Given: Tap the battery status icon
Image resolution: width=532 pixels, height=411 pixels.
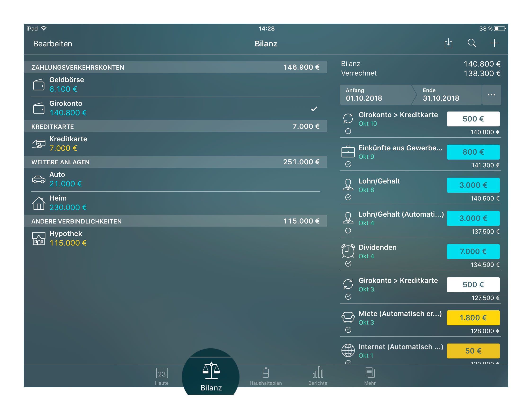Looking at the screenshot, I should tap(500, 28).
